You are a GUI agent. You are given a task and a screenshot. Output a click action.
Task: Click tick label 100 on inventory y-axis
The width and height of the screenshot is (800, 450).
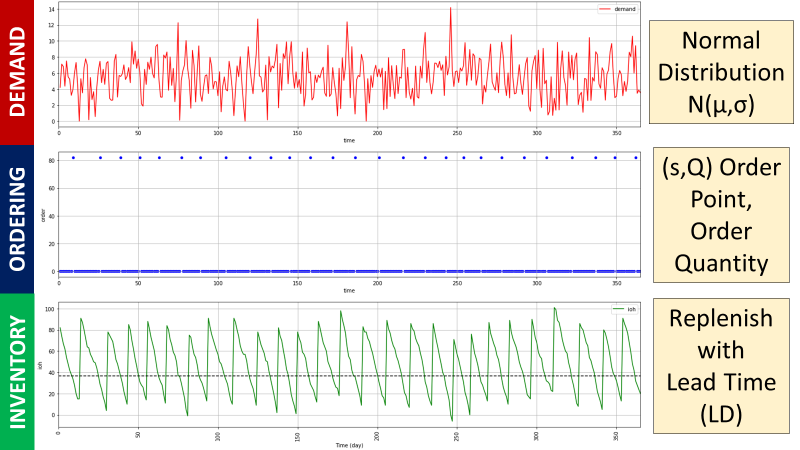[x=49, y=308]
